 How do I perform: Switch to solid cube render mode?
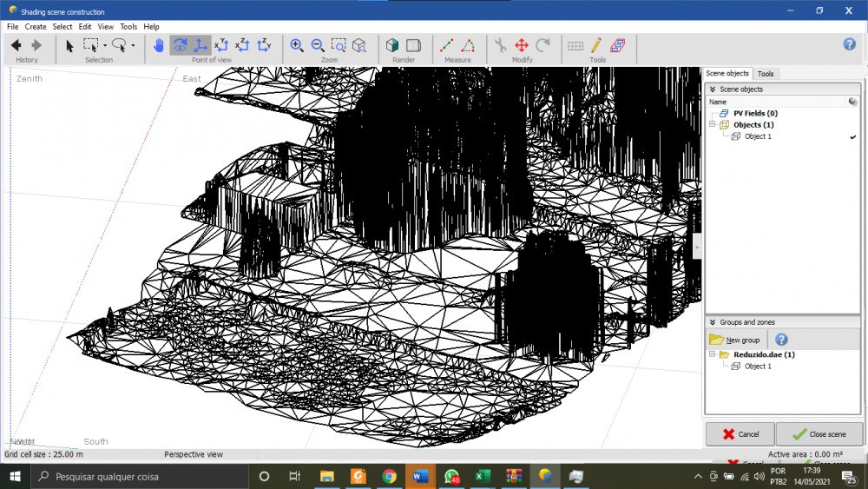[x=393, y=45]
